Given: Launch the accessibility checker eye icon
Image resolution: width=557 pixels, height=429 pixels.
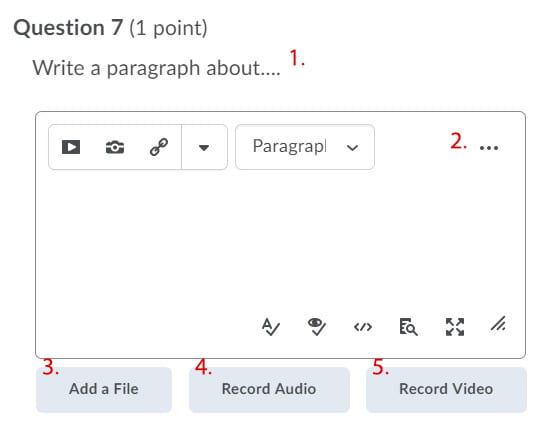Looking at the screenshot, I should pyautogui.click(x=317, y=327).
